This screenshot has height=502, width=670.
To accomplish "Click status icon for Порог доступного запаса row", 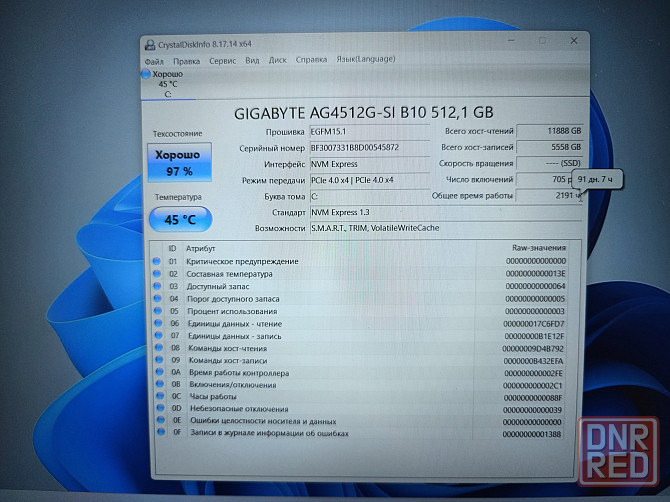I will pos(158,298).
